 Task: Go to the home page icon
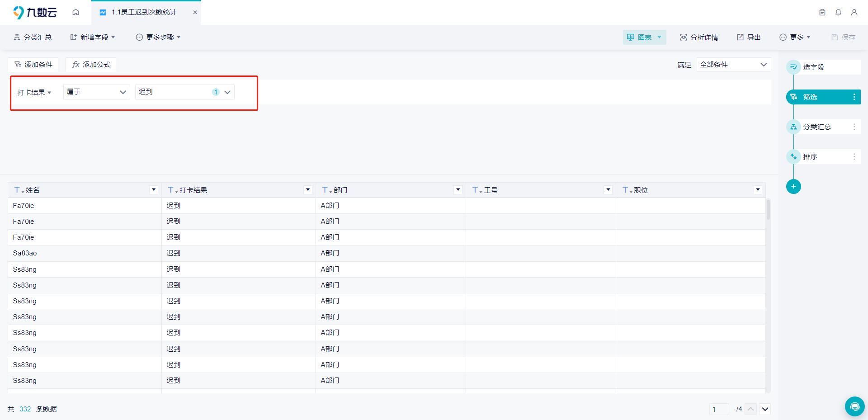coord(75,12)
